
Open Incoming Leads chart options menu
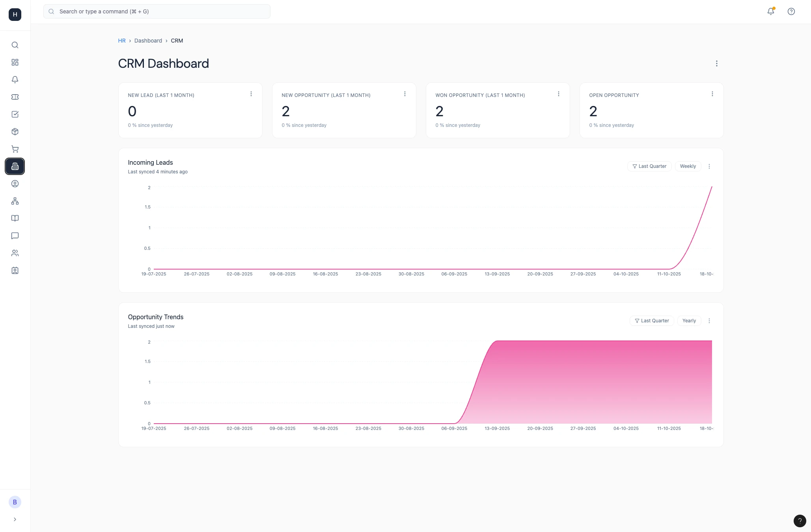709,166
